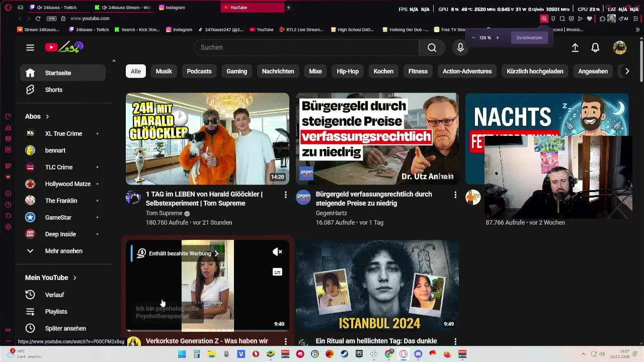Open options menu for Harald Glööckler video
The image size is (644, 362).
[285, 195]
